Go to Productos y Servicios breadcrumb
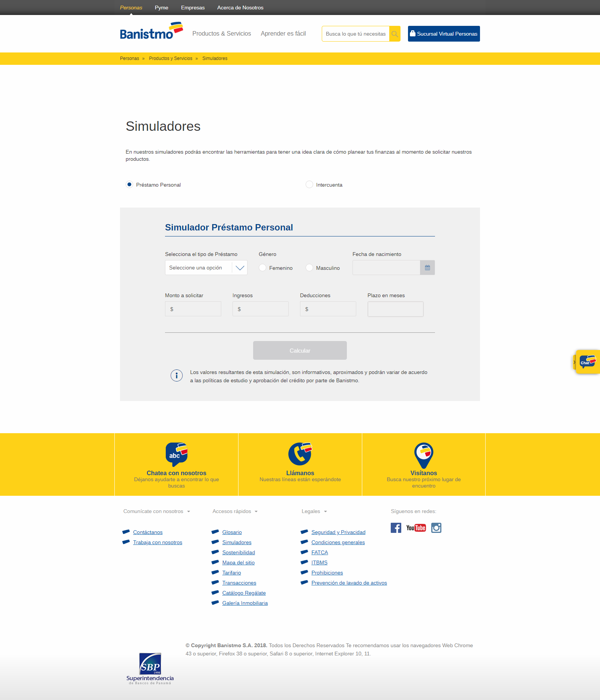 [171, 58]
